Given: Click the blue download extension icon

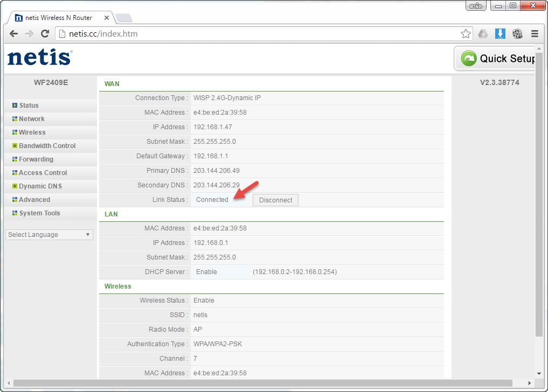Looking at the screenshot, I should pos(500,34).
